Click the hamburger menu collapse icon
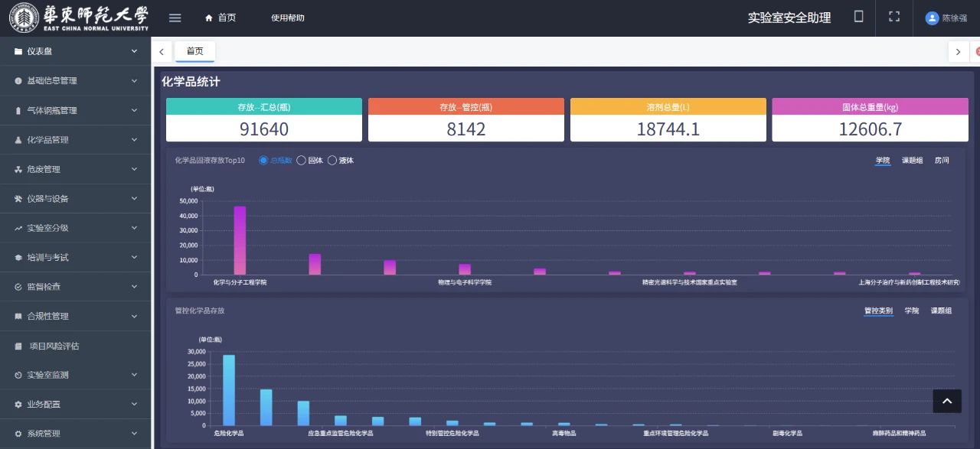 click(x=175, y=18)
